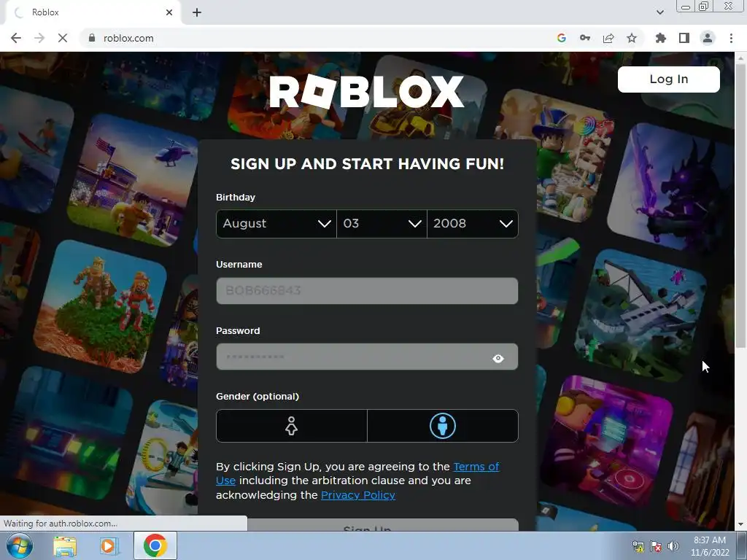747x560 pixels.
Task: Stop loading the page with the X icon
Action: click(x=63, y=38)
